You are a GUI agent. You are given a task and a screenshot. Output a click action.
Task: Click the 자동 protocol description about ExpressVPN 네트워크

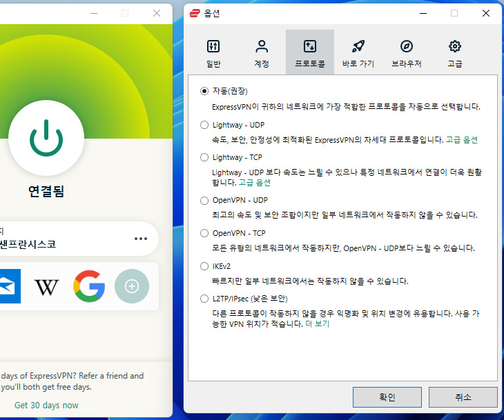coord(346,107)
